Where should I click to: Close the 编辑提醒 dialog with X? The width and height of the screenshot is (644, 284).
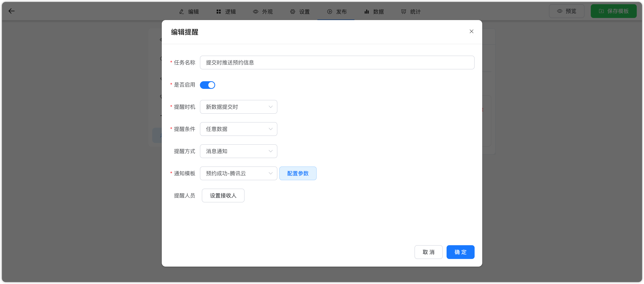coord(471,31)
